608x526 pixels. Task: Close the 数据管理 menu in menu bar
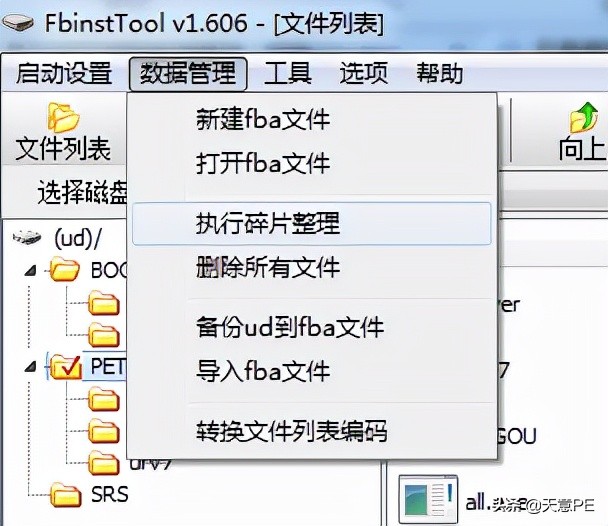click(x=188, y=74)
